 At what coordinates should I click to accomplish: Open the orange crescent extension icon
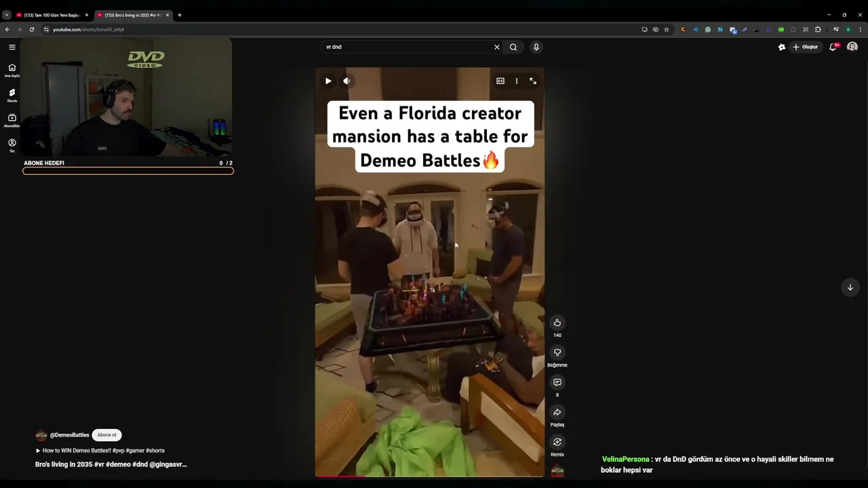[x=683, y=30]
